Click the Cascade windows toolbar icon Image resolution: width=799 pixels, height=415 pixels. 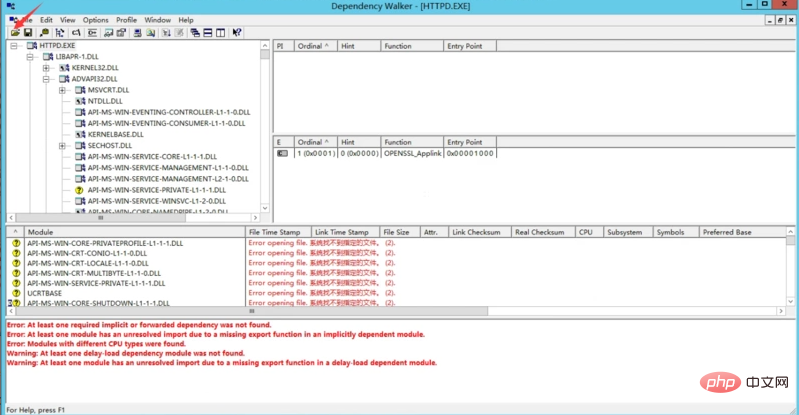195,33
